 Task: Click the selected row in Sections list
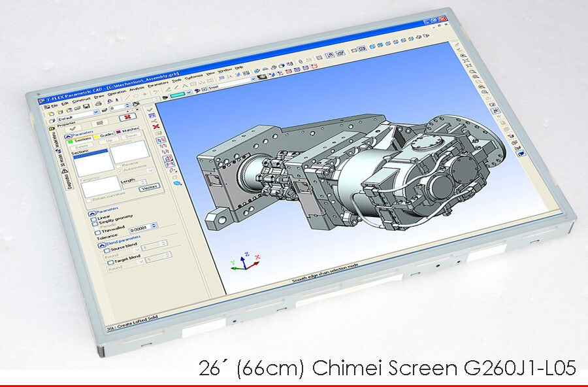(91, 153)
